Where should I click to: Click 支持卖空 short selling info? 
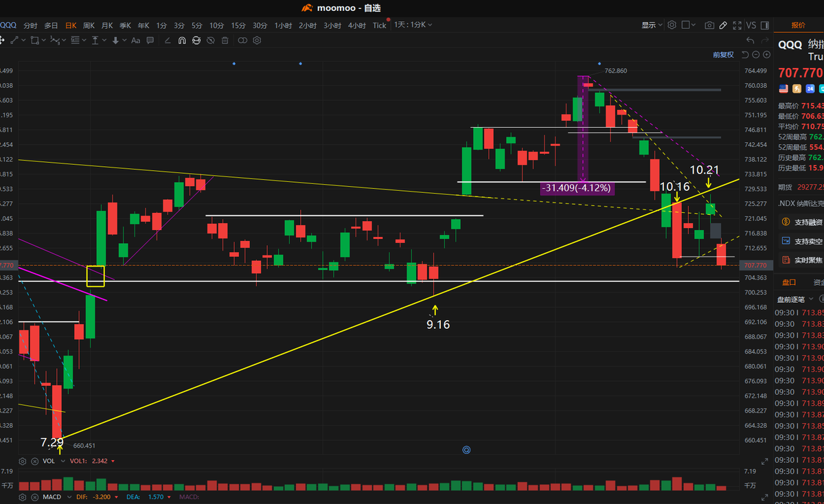click(x=802, y=241)
